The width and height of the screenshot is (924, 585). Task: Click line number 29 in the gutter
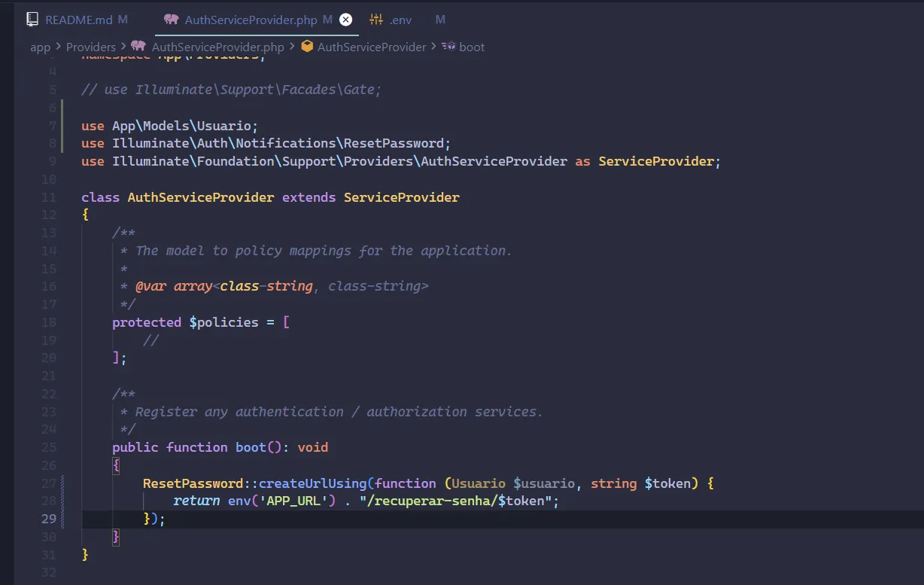coord(49,519)
